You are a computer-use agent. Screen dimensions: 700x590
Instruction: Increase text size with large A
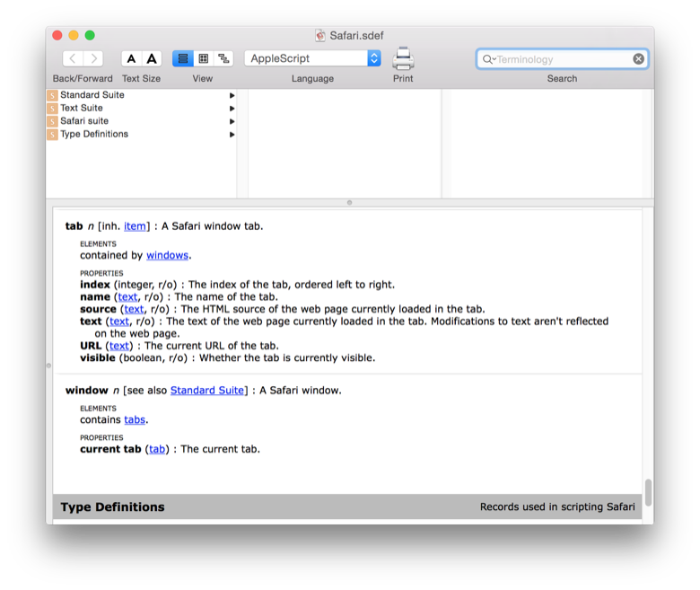tap(152, 58)
